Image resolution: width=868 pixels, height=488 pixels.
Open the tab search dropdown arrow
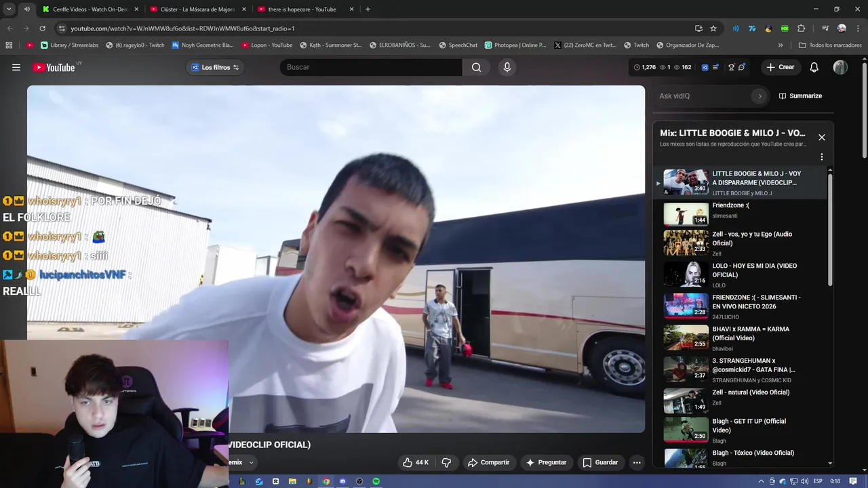9,9
